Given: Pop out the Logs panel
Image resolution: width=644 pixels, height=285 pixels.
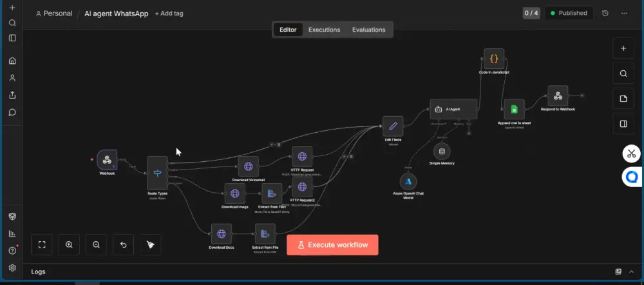Looking at the screenshot, I should tap(618, 271).
